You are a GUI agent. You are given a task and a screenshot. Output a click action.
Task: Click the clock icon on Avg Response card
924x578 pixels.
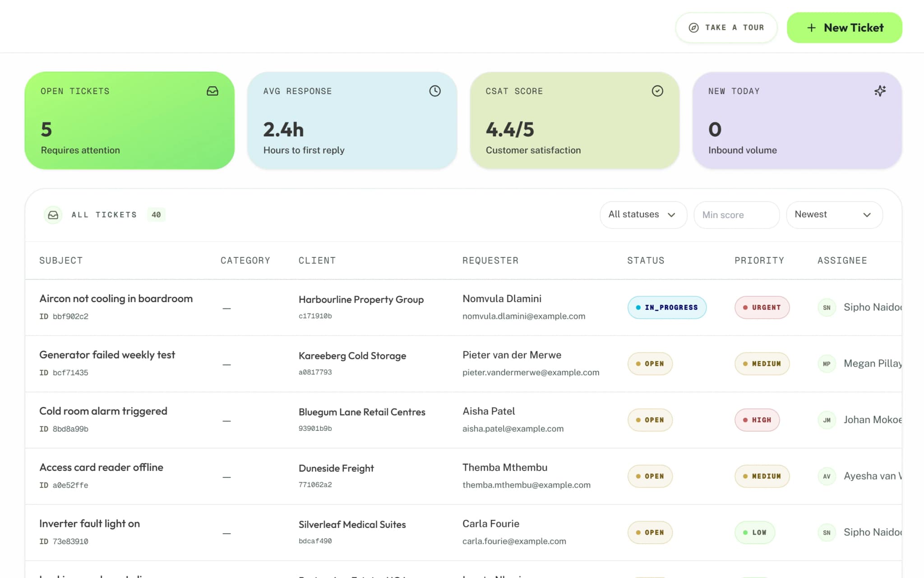coord(435,91)
